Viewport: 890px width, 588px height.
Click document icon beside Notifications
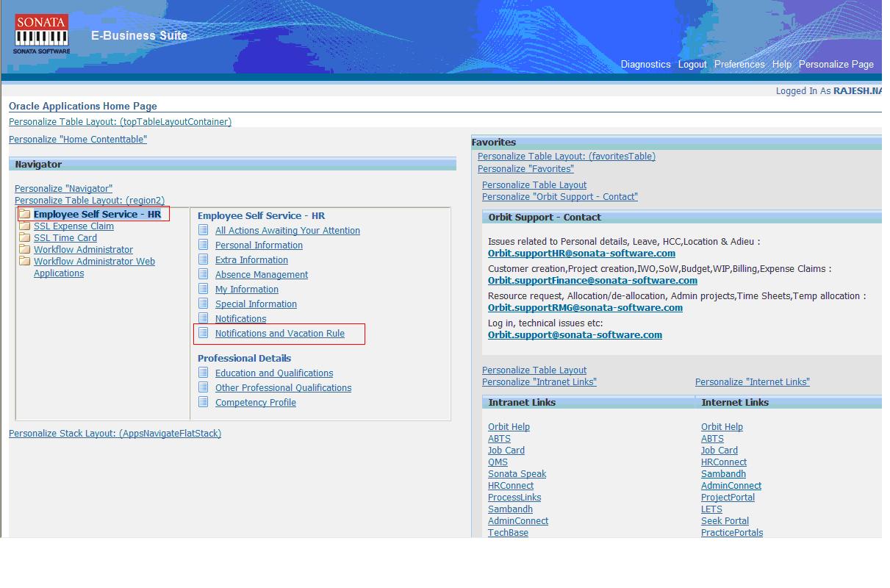tap(204, 318)
